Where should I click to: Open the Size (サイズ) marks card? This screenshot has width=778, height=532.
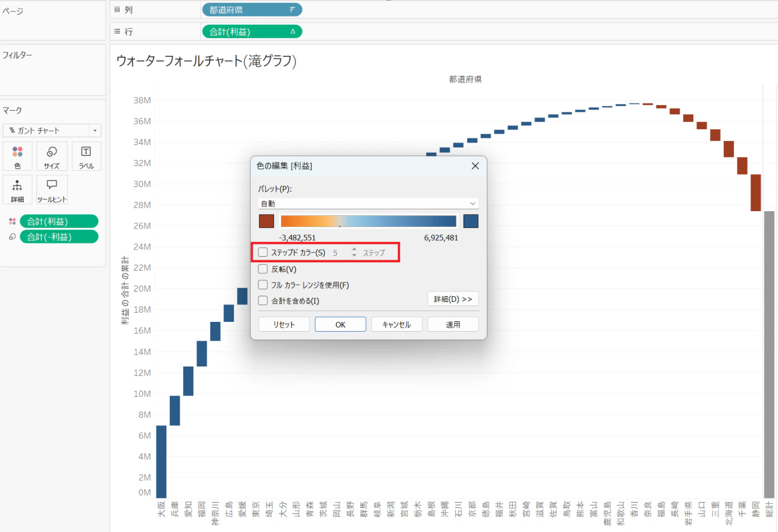[52, 156]
